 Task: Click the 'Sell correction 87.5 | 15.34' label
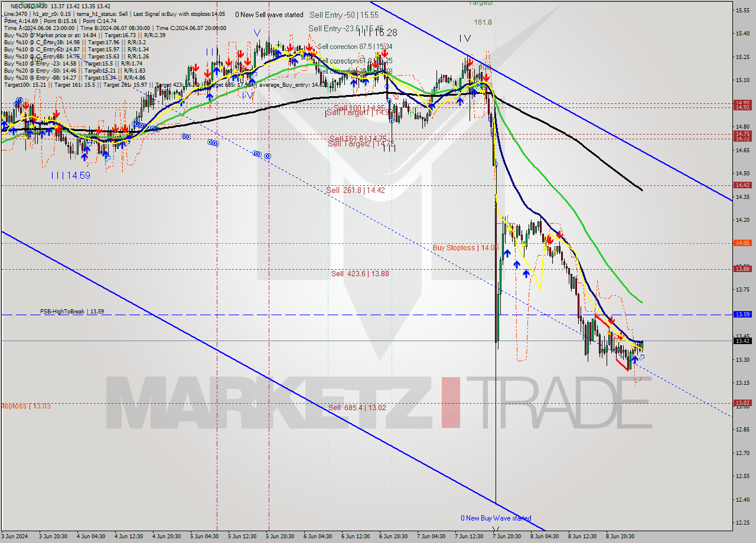click(354, 47)
